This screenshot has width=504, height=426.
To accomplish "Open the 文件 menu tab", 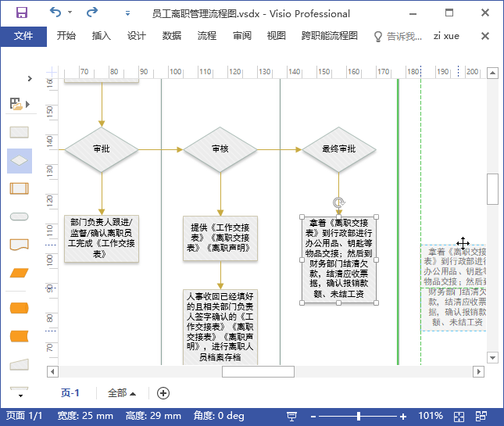I will (23, 36).
